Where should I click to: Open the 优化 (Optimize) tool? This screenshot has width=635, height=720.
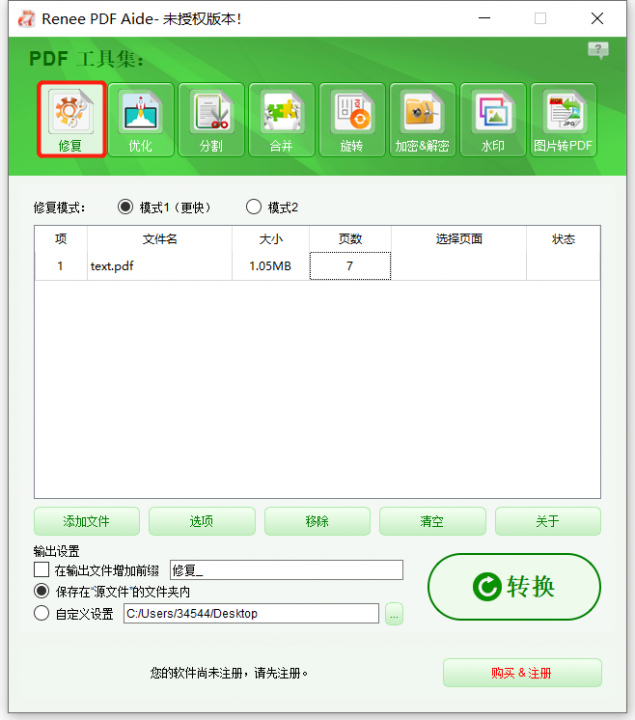(x=140, y=119)
